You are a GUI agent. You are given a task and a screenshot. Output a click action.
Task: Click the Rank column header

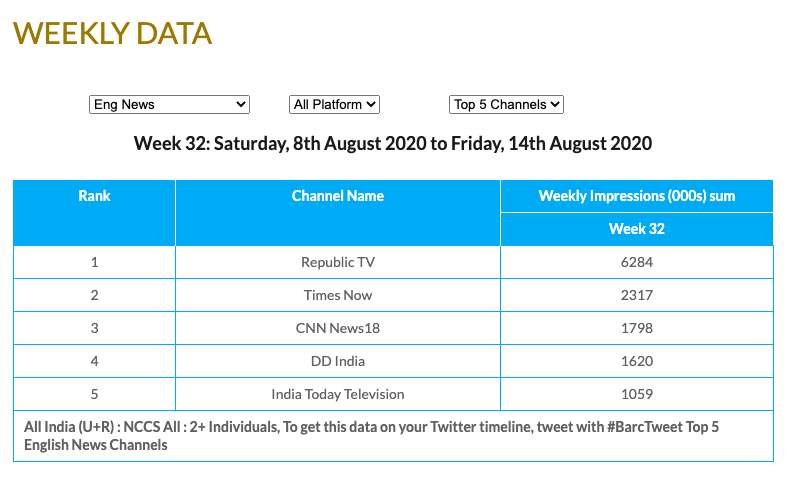click(94, 196)
